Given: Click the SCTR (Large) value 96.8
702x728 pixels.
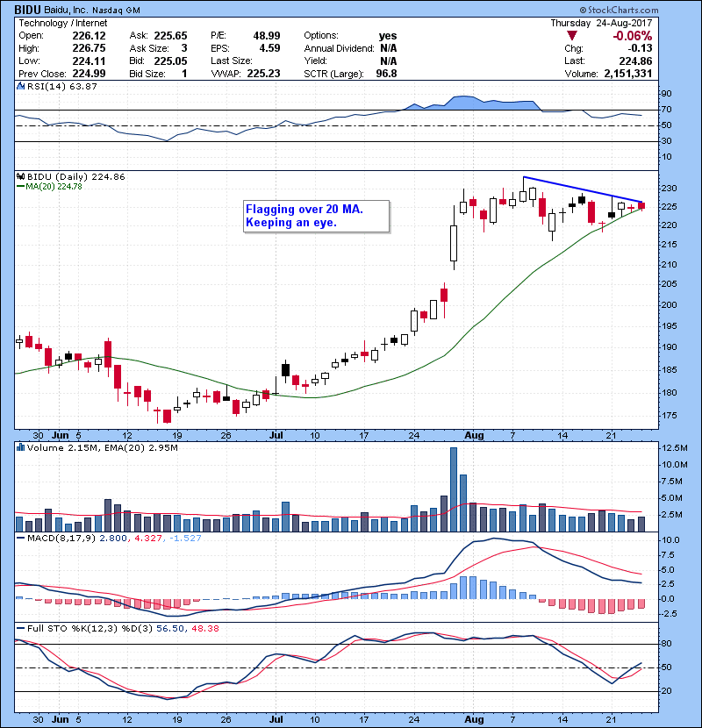Looking at the screenshot, I should coord(387,74).
